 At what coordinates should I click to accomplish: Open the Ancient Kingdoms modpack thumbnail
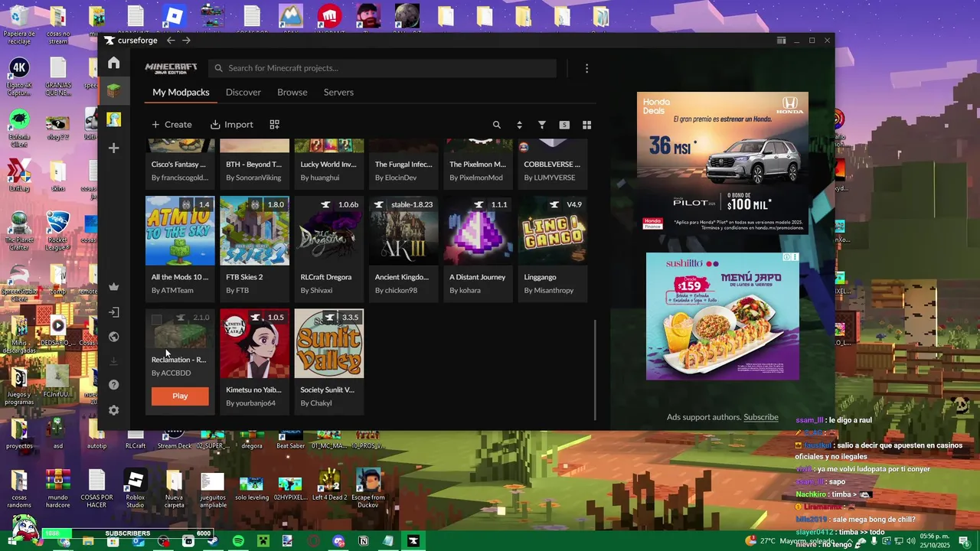point(403,230)
